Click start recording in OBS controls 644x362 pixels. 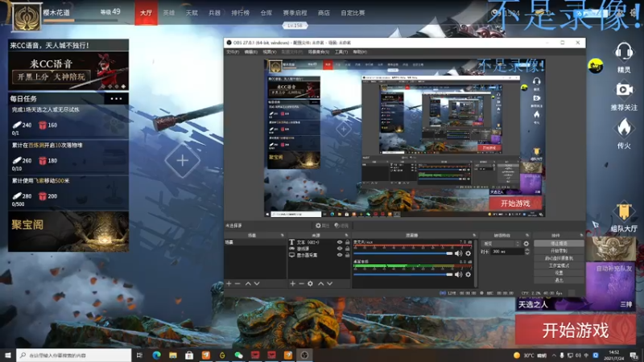coord(559,251)
